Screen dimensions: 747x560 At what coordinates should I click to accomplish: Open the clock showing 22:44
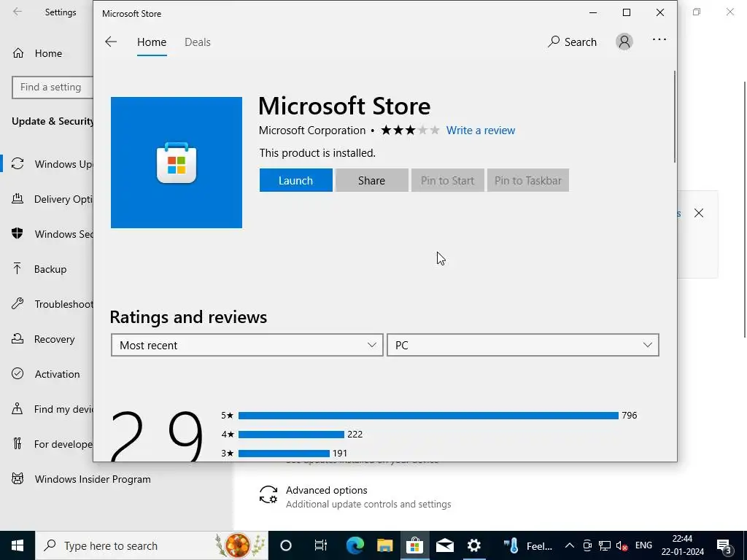pyautogui.click(x=682, y=545)
